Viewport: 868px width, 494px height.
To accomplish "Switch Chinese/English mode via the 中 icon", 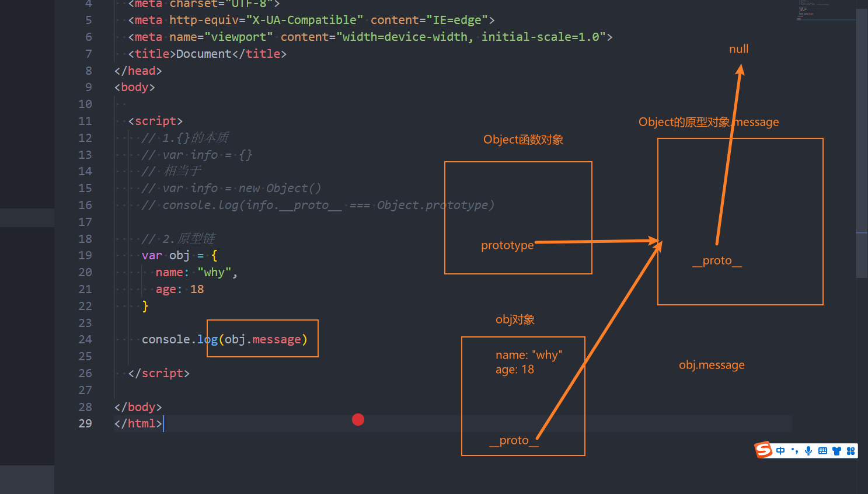I will click(780, 451).
